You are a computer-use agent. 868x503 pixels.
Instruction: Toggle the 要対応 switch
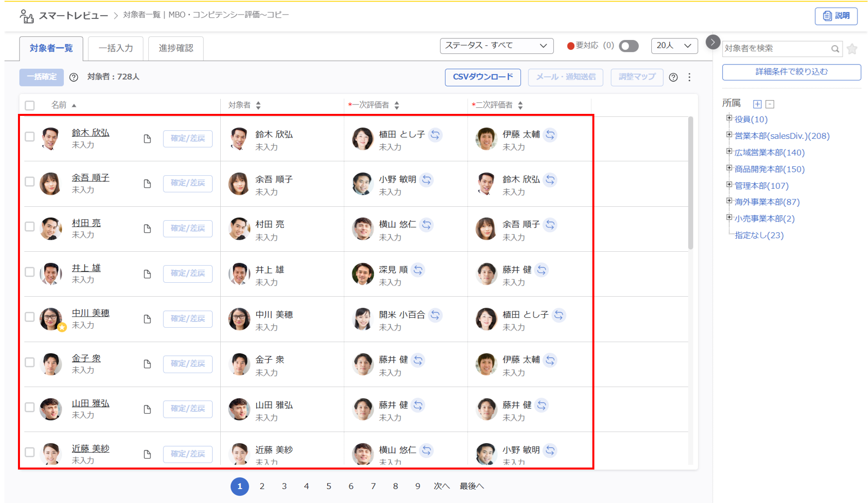coord(628,46)
